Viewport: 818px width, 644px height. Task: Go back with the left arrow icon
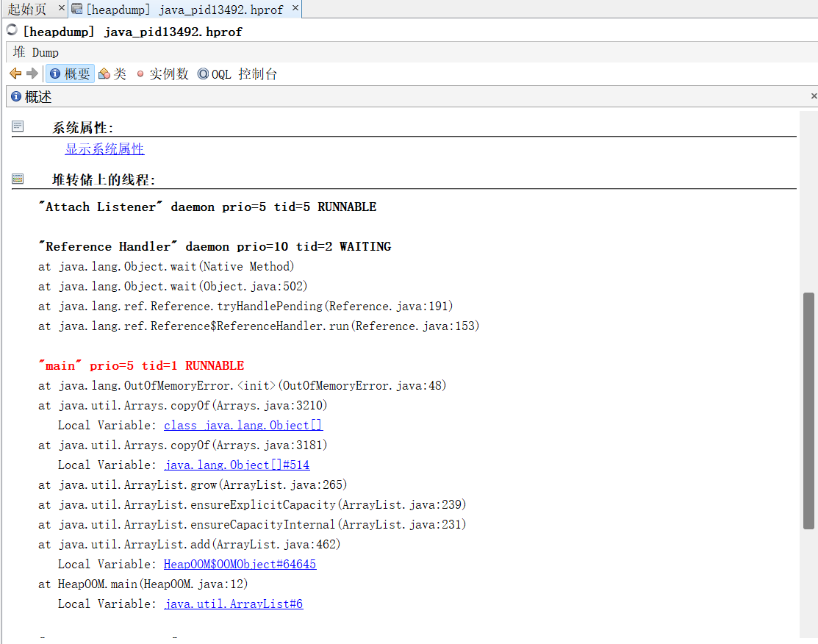pos(15,74)
